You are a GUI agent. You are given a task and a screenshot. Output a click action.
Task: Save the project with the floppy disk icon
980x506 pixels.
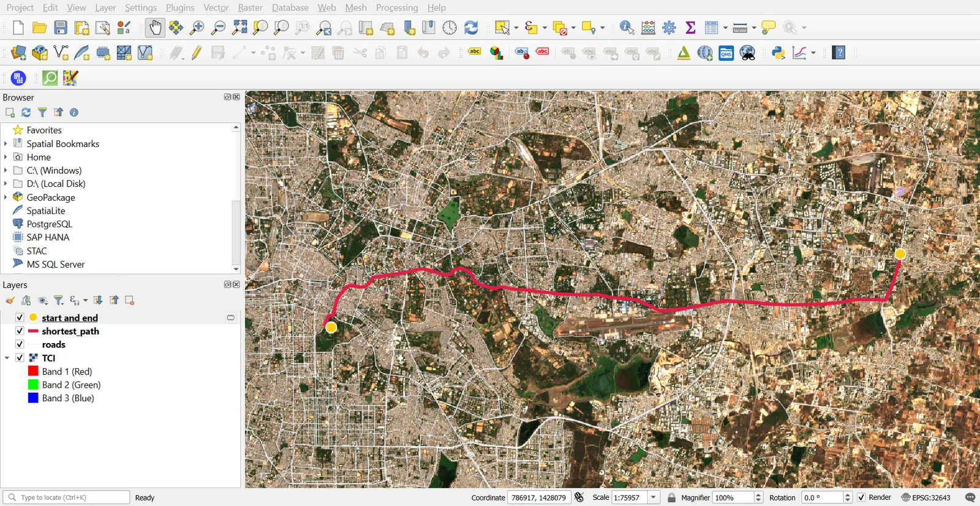[x=60, y=28]
